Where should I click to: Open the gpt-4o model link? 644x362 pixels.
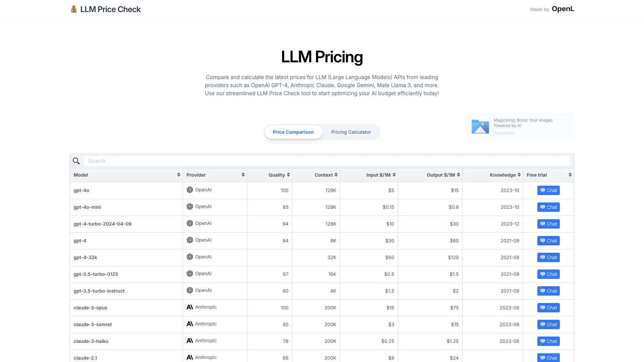[81, 190]
